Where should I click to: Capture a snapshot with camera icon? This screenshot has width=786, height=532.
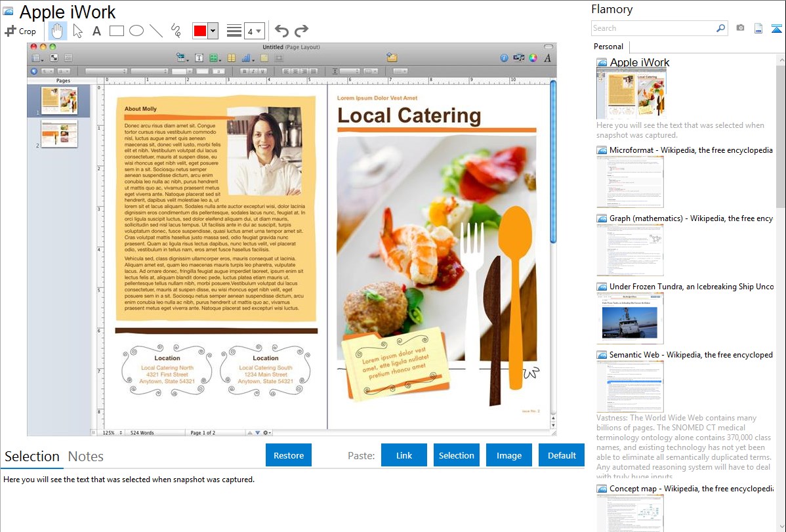pyautogui.click(x=740, y=28)
